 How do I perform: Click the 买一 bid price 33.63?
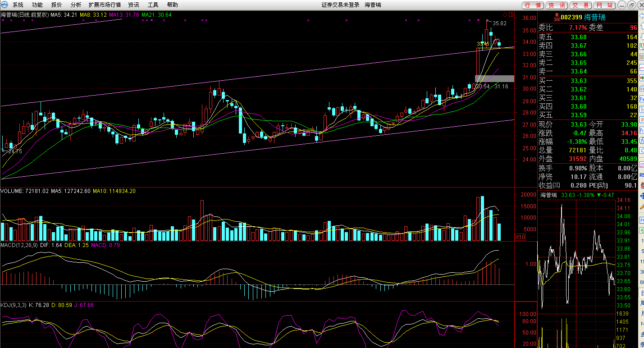click(579, 81)
